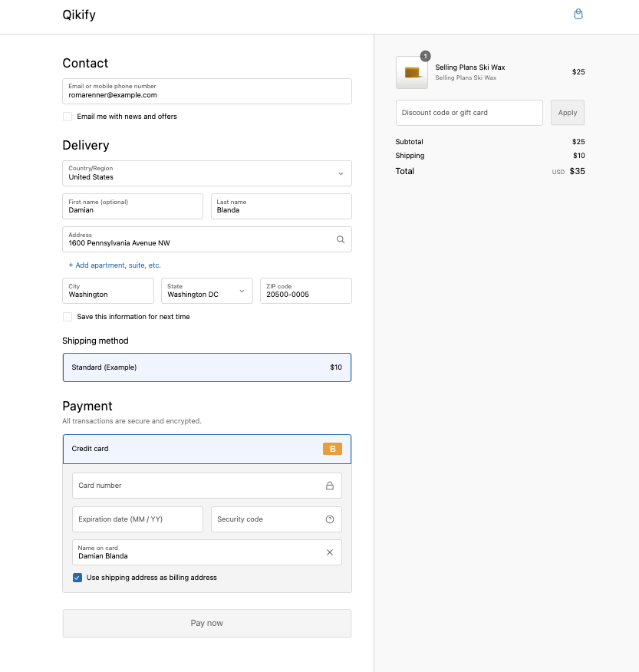
Task: Click the orange B card brand badge
Action: coord(332,449)
